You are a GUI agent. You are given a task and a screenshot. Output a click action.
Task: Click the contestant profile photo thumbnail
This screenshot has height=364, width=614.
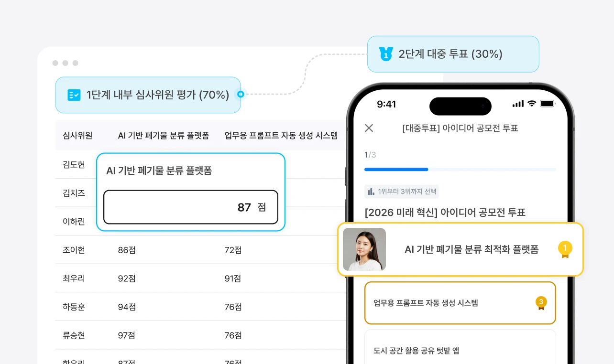click(x=364, y=249)
